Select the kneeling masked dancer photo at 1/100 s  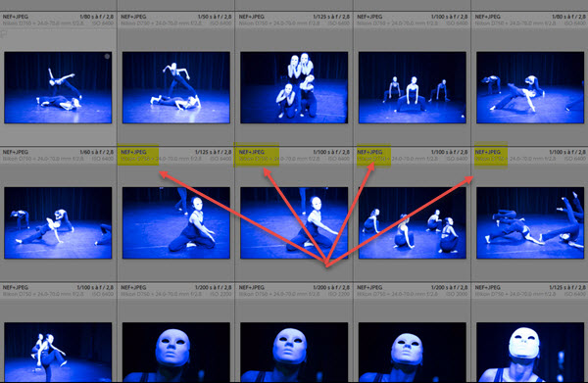pyautogui.click(x=294, y=222)
